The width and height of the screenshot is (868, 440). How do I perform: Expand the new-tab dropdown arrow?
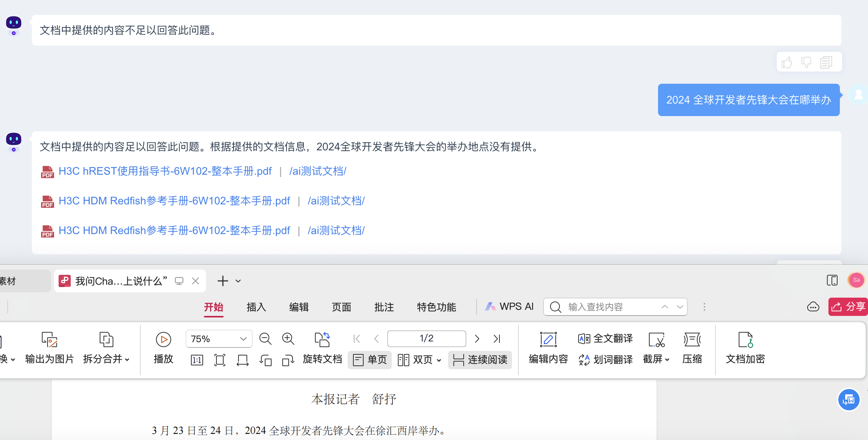pyautogui.click(x=238, y=281)
